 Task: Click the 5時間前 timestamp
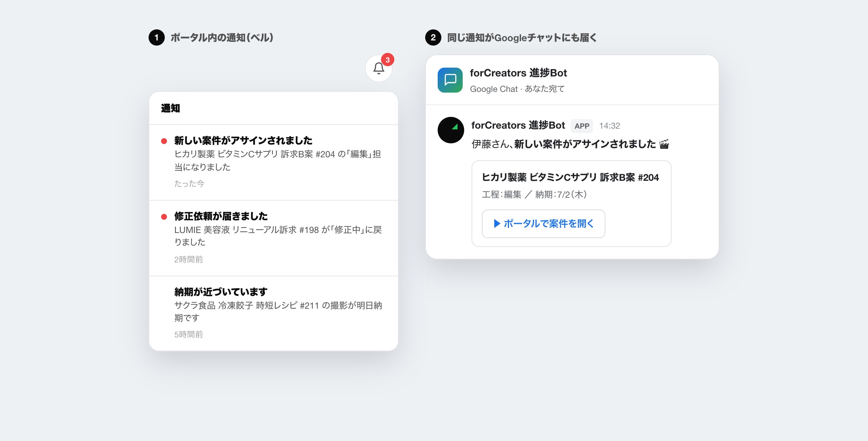pyautogui.click(x=189, y=334)
